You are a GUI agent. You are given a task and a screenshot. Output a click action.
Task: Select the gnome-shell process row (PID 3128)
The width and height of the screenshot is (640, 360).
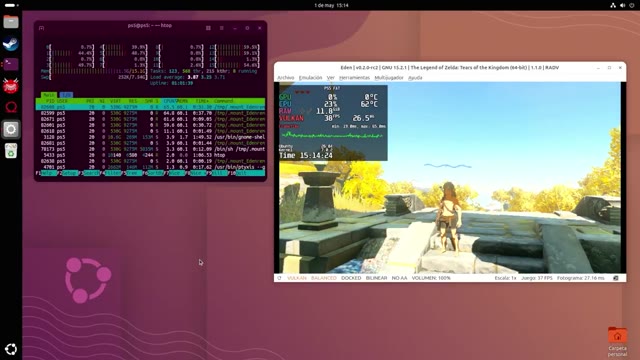click(x=150, y=137)
